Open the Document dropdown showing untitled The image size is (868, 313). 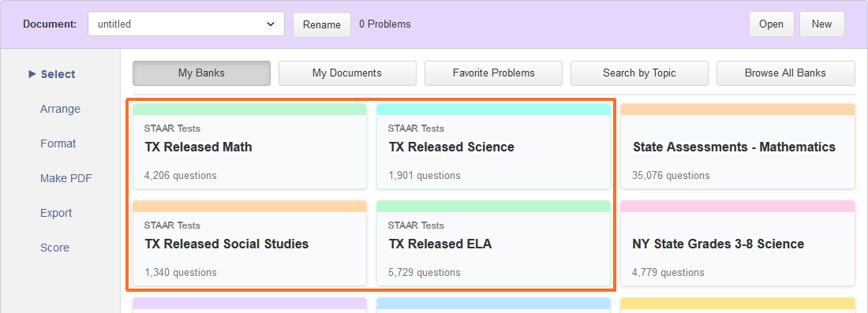(186, 24)
